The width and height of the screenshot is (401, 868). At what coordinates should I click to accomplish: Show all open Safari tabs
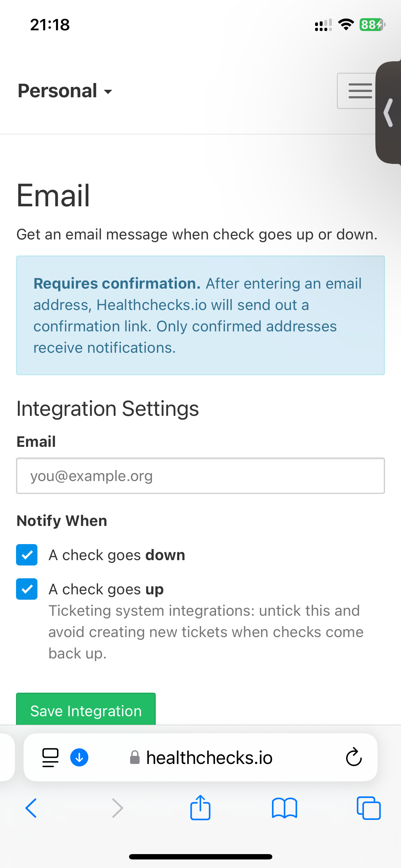369,808
